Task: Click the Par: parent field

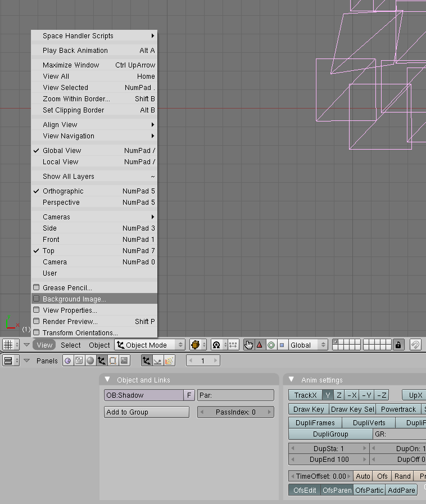Action: (235, 395)
